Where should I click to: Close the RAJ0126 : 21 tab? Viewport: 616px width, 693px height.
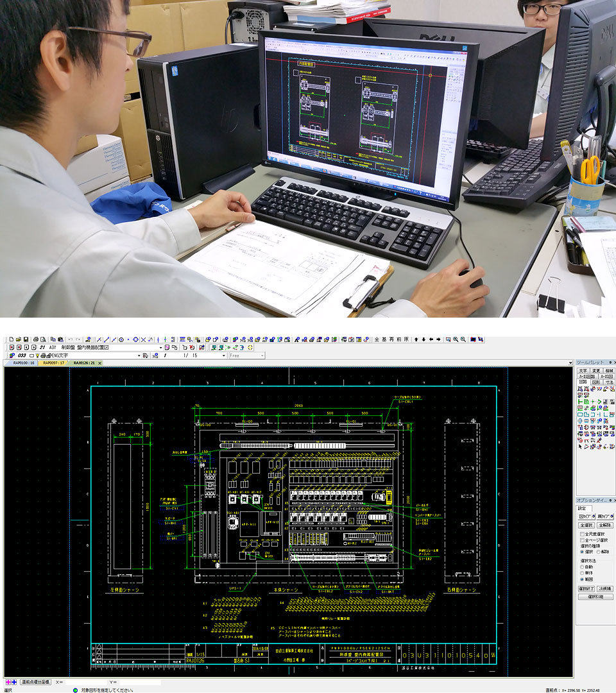click(x=100, y=363)
